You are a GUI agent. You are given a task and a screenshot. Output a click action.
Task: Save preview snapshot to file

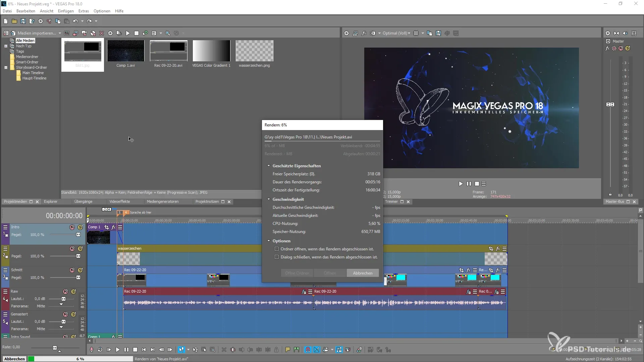[x=438, y=33]
